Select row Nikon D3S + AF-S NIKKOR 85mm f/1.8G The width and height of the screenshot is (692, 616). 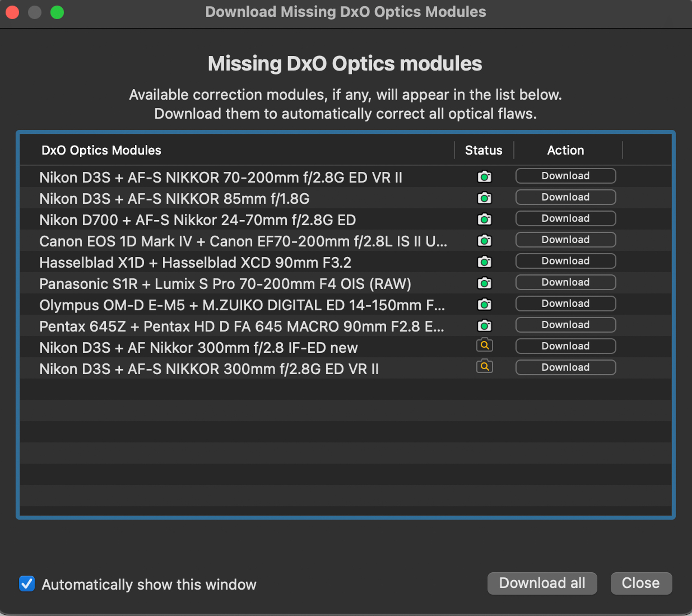[346, 198]
